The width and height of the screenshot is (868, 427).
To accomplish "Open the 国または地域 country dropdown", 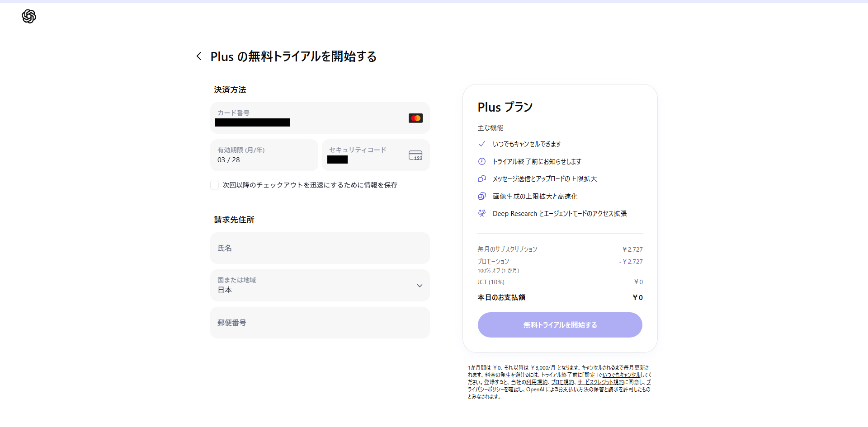I will coord(320,285).
